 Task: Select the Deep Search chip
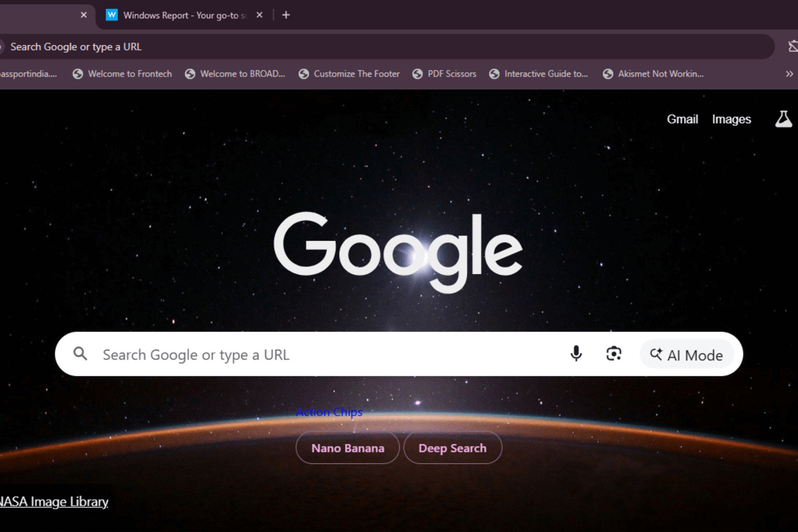(452, 448)
